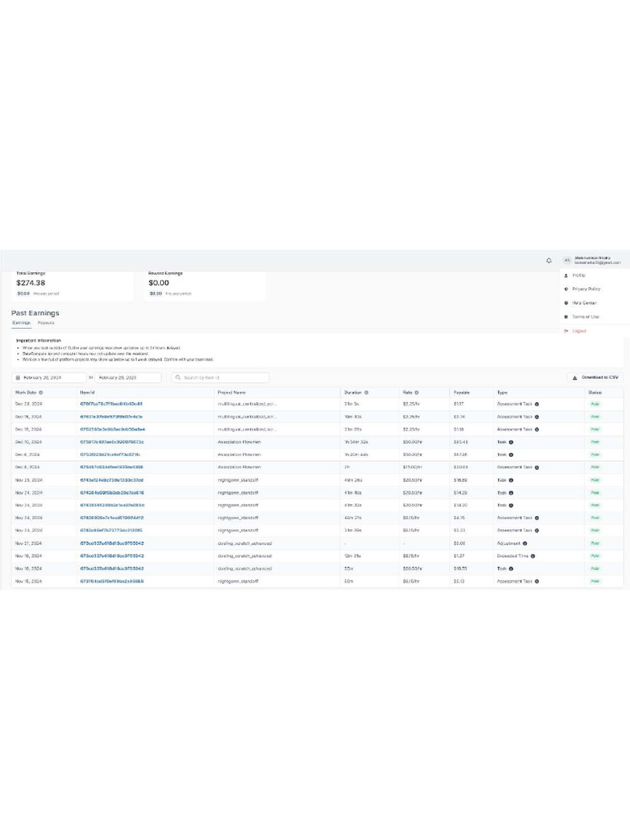Open start date picker February 28, 2024
Viewport: 630px width, 840px height.
49,377
